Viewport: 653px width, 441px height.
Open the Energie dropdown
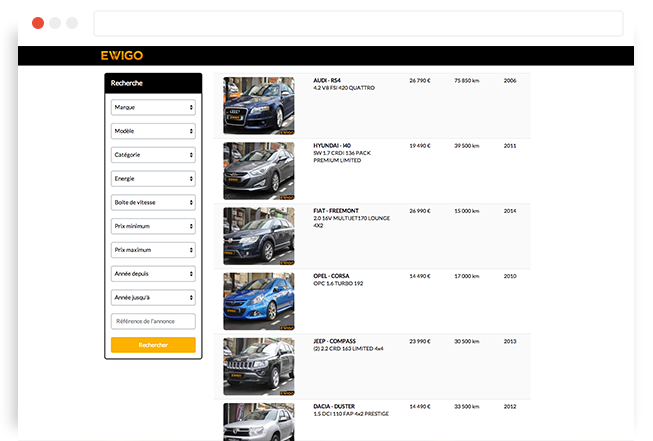coord(153,179)
